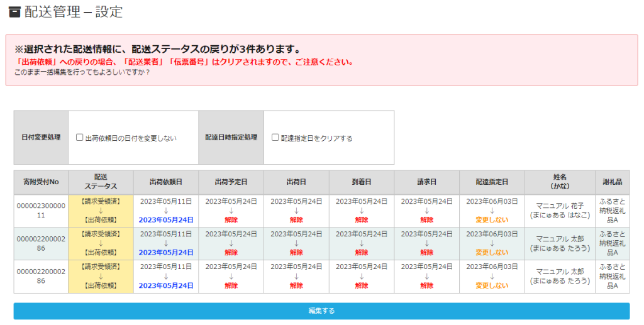Click the 寄附受付No column header

pos(41,182)
